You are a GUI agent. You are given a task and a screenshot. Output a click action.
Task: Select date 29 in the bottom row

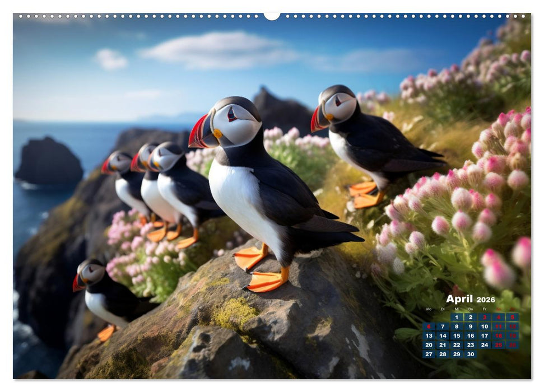coord(457,354)
